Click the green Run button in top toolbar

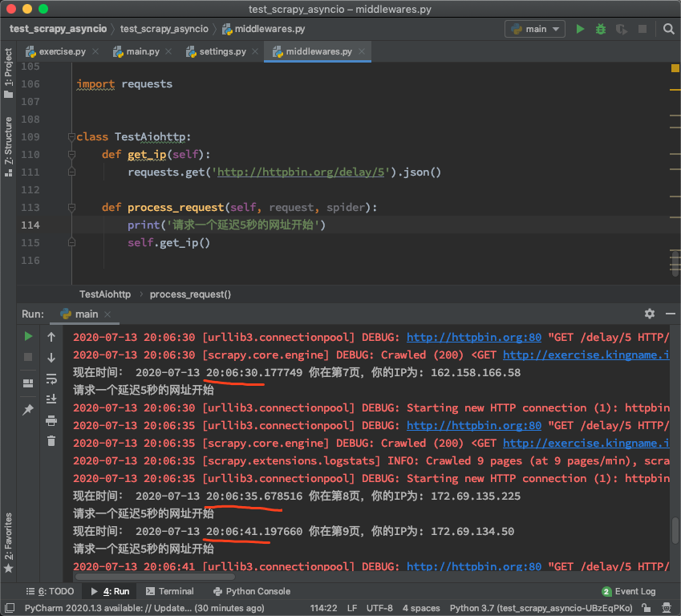(580, 29)
